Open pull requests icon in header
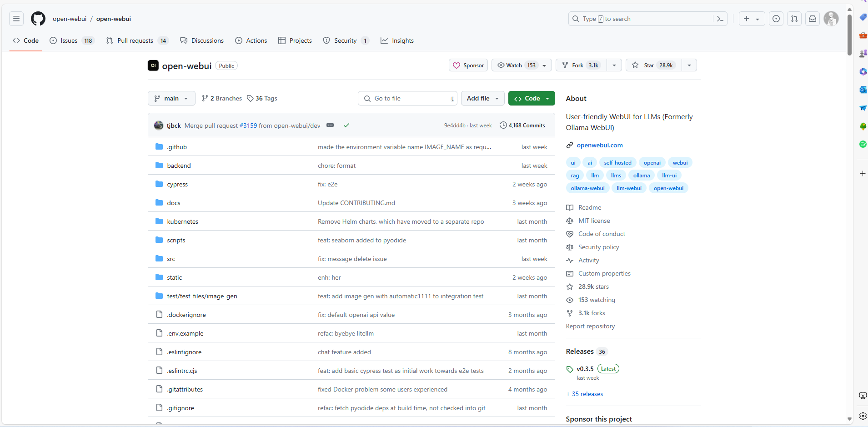 794,19
